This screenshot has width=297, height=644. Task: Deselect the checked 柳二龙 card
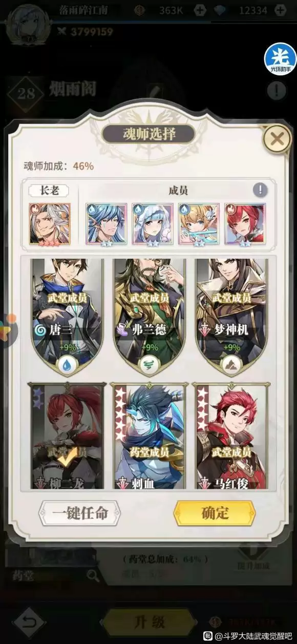67,435
